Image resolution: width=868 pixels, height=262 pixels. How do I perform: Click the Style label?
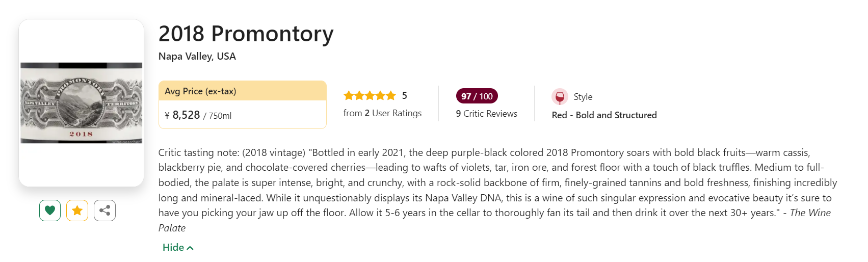583,97
